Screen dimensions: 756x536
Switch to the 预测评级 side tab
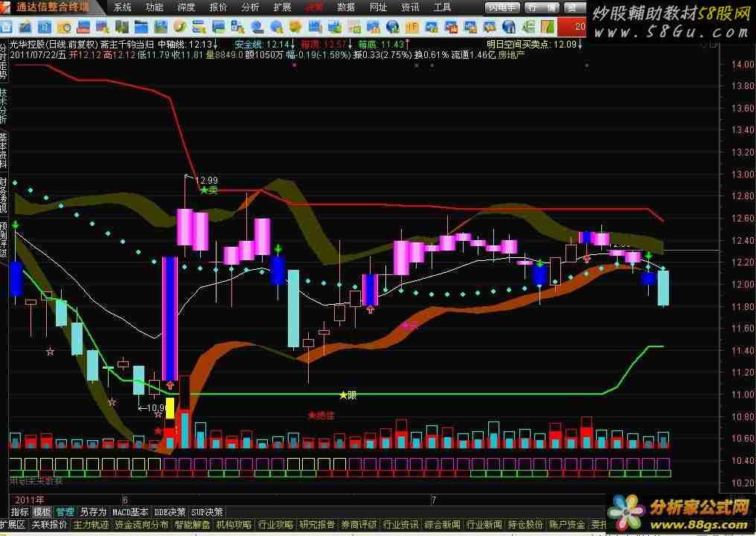coord(4,239)
